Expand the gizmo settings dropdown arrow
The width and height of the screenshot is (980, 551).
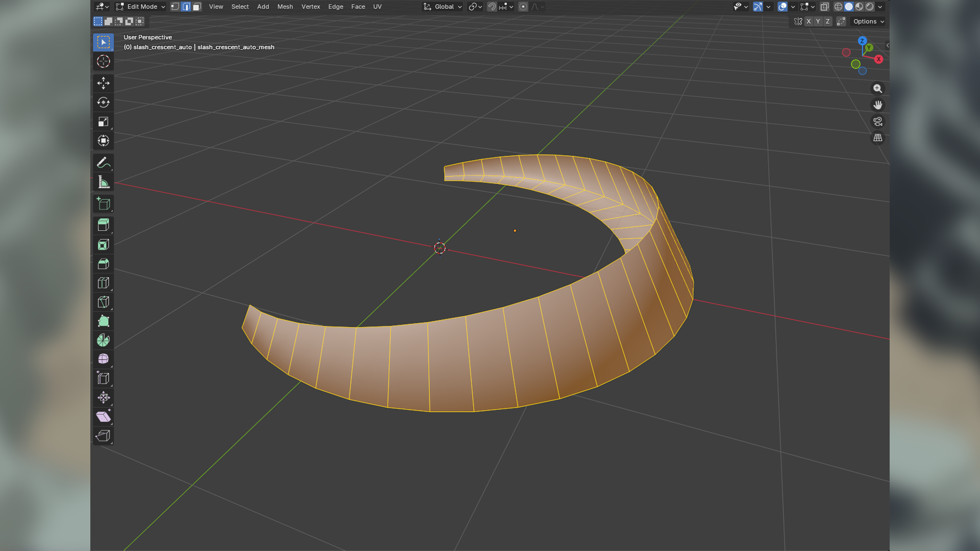pyautogui.click(x=768, y=7)
